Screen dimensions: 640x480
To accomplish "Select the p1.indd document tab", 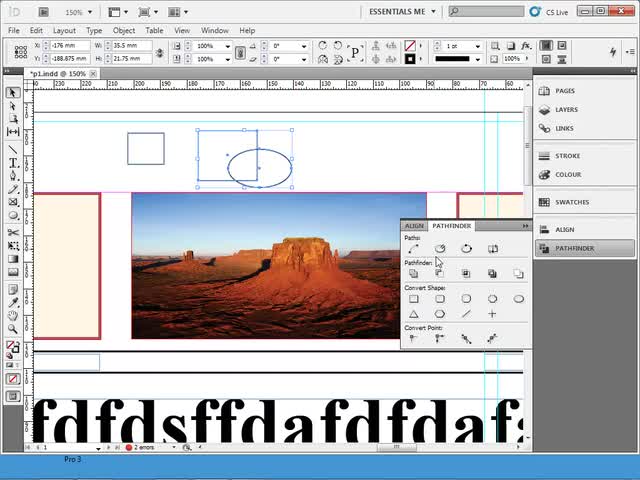I will click(x=58, y=74).
